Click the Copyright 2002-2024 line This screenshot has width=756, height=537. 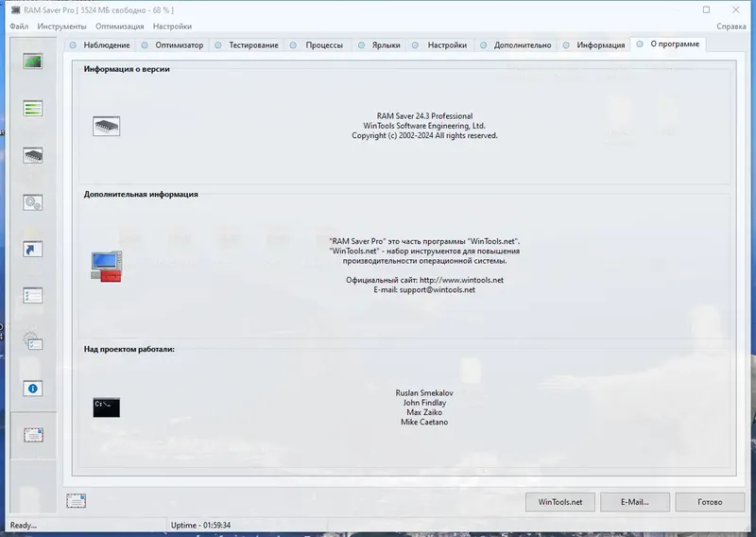pos(424,135)
